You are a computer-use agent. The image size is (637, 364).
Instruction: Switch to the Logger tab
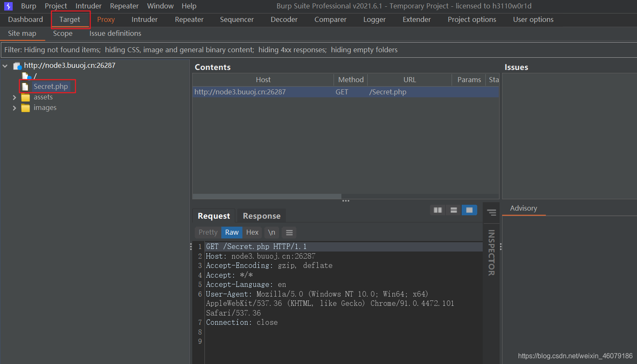point(374,19)
